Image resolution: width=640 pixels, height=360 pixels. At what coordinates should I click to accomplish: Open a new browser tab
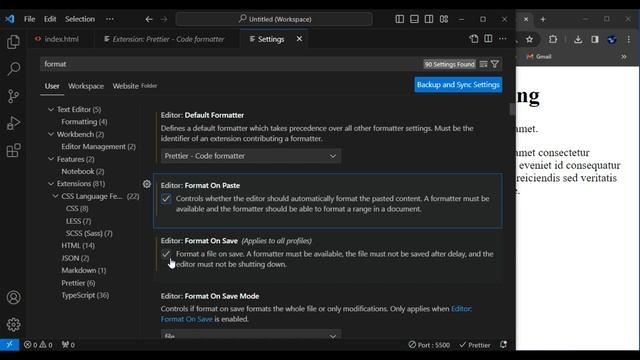coord(543,19)
